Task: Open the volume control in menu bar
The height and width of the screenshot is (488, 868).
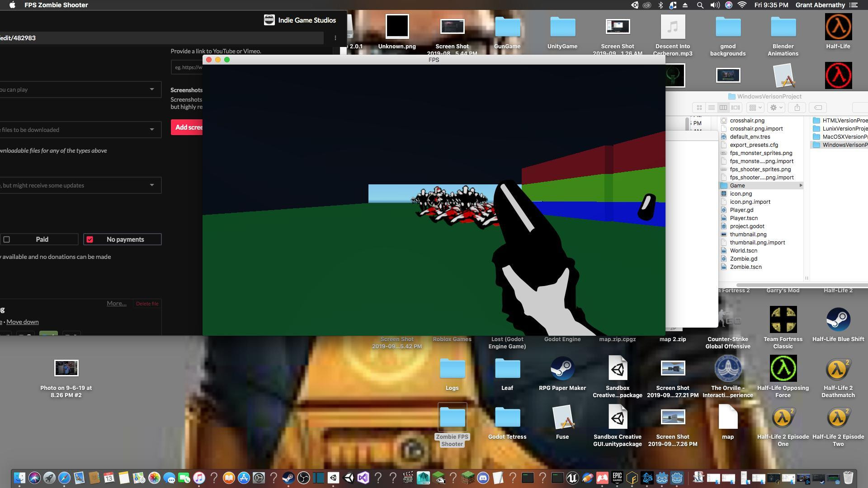Action: point(715,5)
